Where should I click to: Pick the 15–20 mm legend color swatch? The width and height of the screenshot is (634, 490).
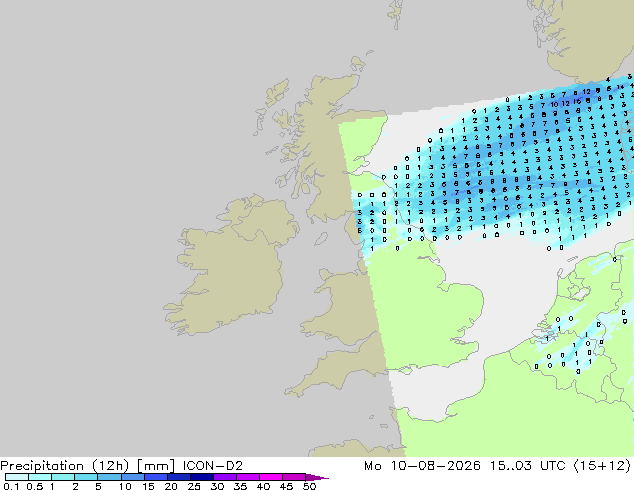[x=155, y=477]
